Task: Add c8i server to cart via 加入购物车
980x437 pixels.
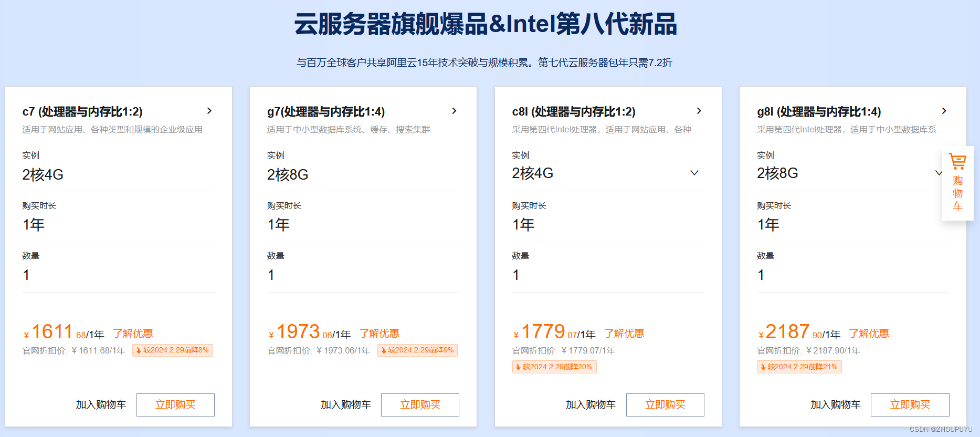Action: pyautogui.click(x=591, y=405)
